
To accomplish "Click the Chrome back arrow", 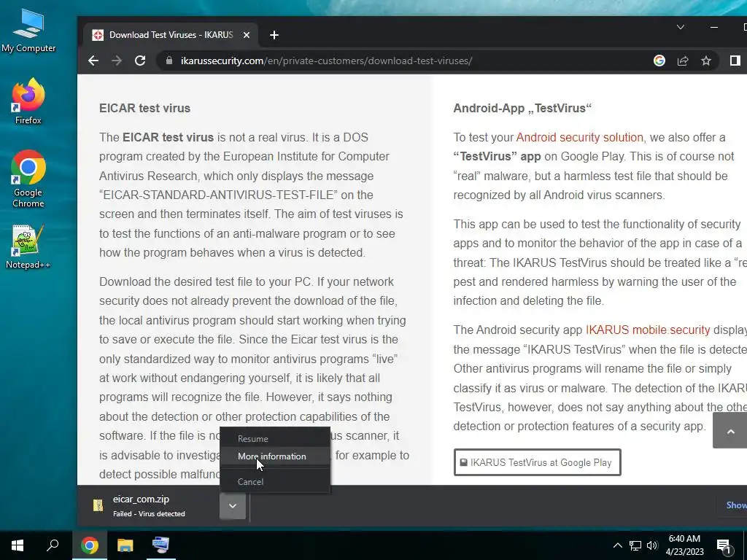I will (93, 61).
